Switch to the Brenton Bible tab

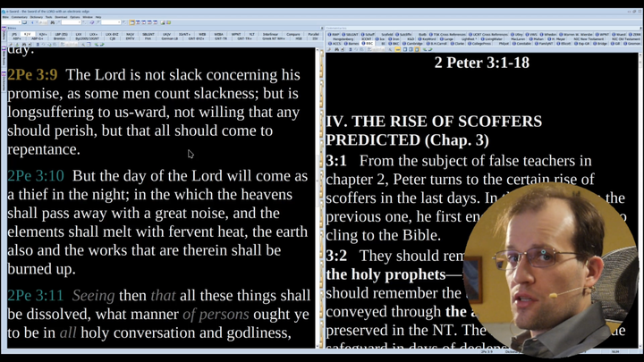59,38
